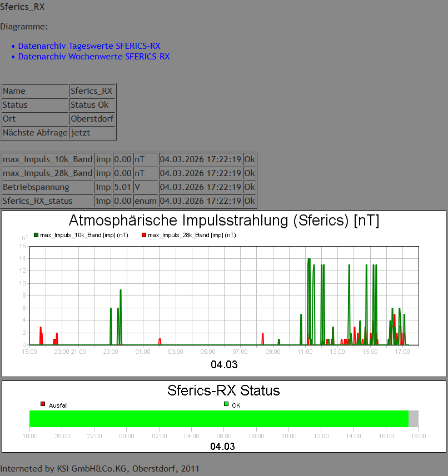Screen dimensions: 448x476
Task: Click the red Ausfall legend square
Action: coord(42,404)
